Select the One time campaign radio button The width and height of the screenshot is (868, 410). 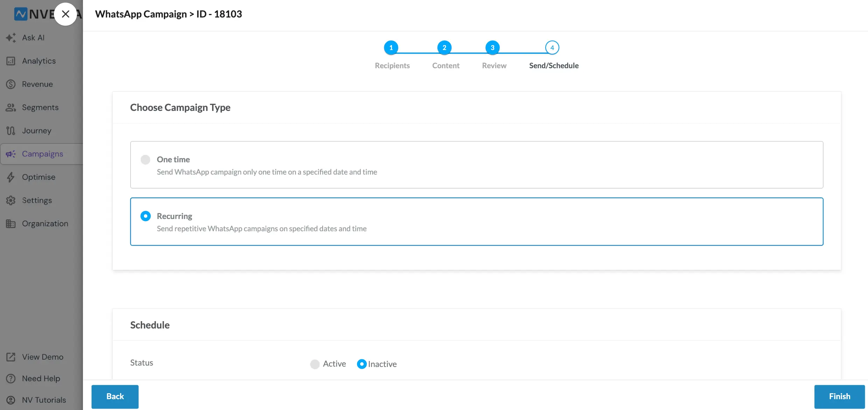145,160
